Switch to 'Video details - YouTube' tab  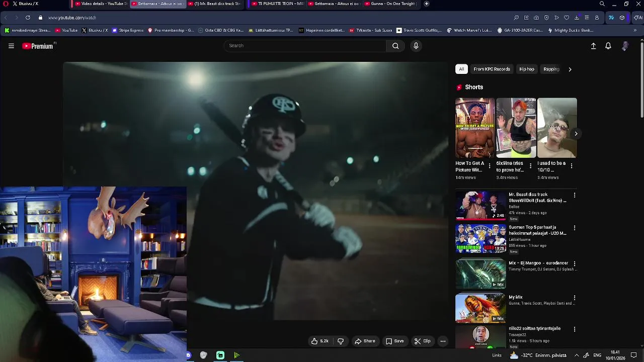point(101,4)
